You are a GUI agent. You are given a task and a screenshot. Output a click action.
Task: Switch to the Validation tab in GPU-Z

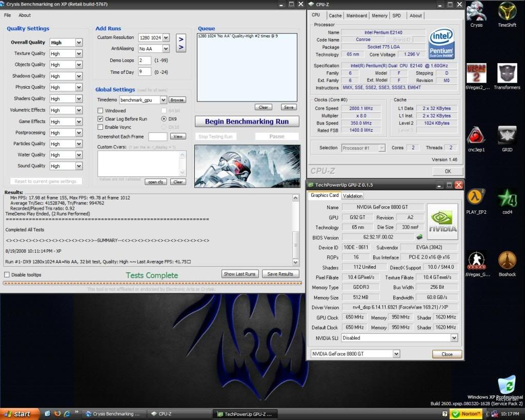pos(353,196)
